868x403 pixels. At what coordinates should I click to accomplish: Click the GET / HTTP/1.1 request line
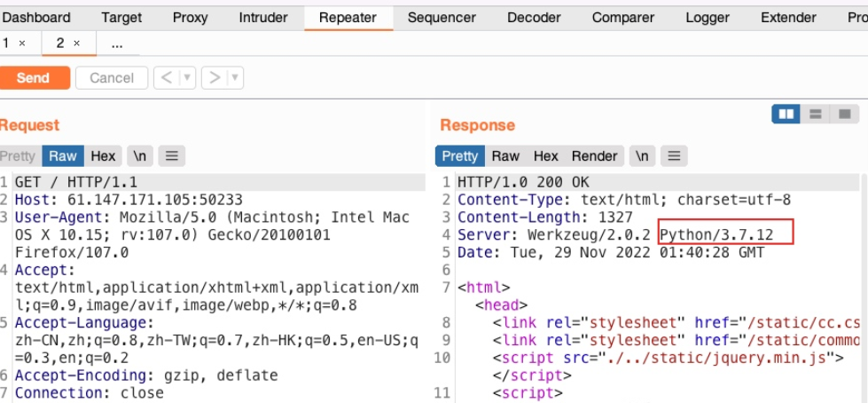pos(76,182)
